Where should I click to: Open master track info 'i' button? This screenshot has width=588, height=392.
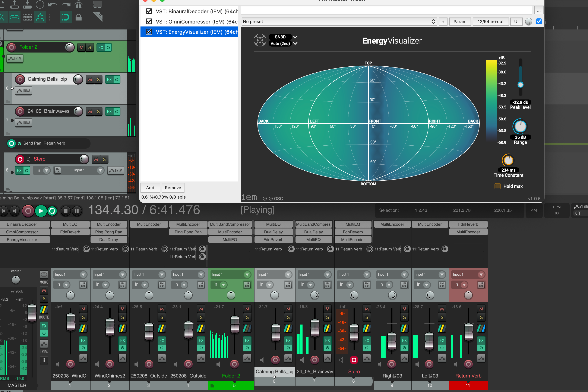point(44,360)
